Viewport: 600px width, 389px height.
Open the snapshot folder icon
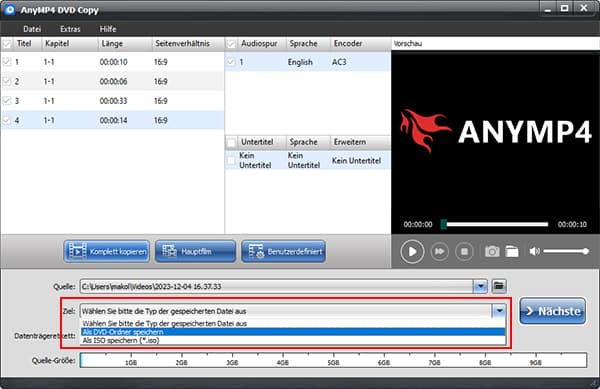(x=512, y=251)
